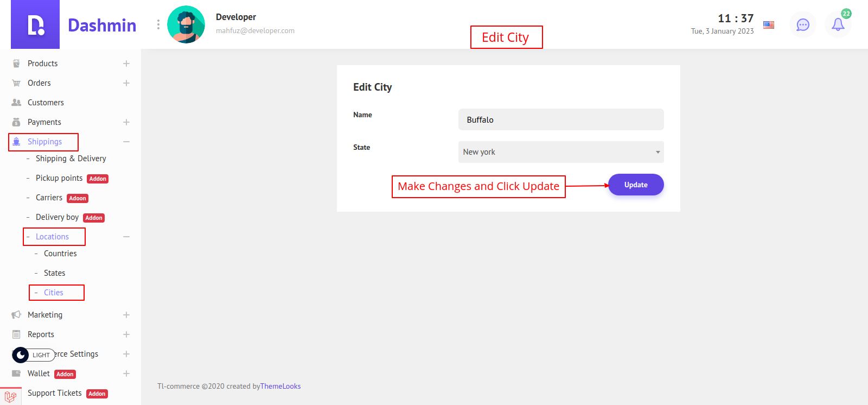
Task: Click the Laravel debug icon at bottom-left
Action: (10, 397)
